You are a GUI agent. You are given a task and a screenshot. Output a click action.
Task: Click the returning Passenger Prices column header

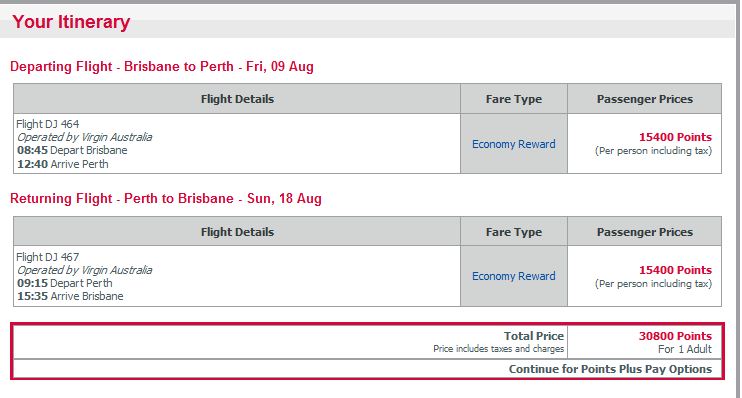click(645, 232)
